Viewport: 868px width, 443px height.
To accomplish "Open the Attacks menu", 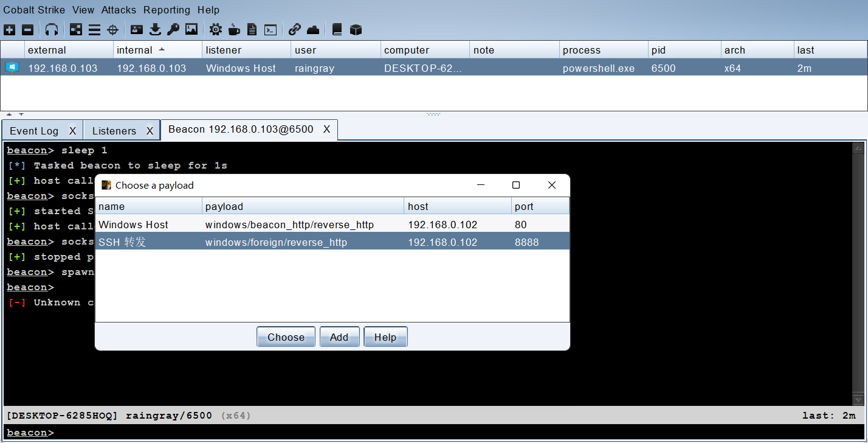I will 119,10.
